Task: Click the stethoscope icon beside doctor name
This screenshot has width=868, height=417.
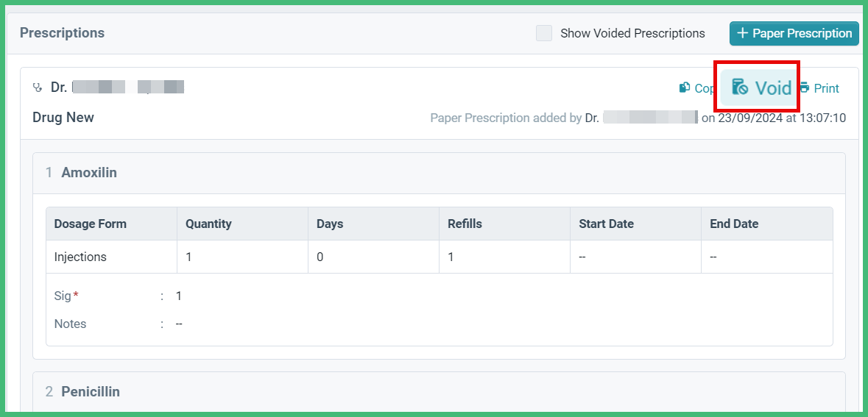Action: pyautogui.click(x=38, y=88)
